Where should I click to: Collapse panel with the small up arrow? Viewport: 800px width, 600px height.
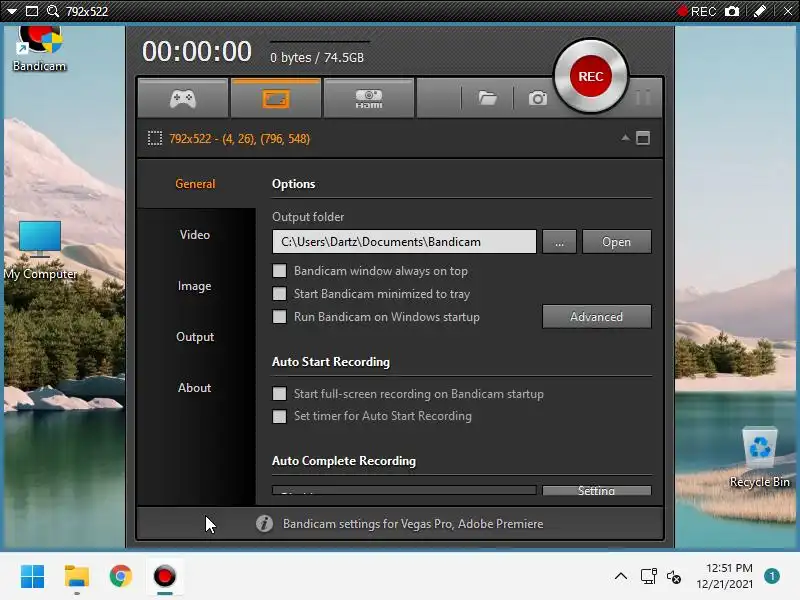point(625,138)
